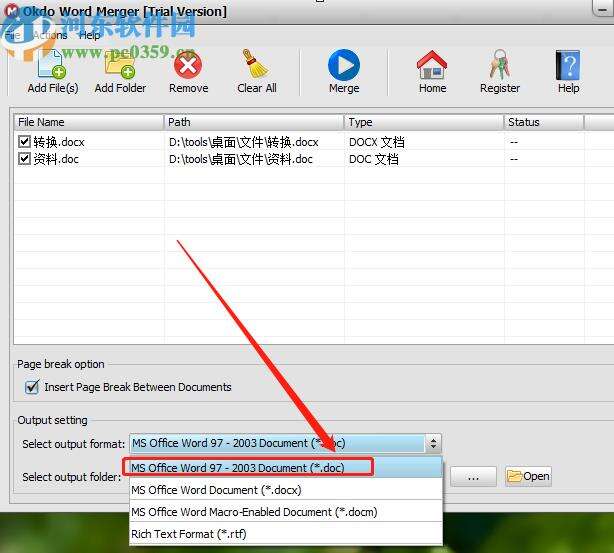Viewport: 614px width, 553px height.
Task: Select the path D:\tools\桌面\文件\资料.doc
Action: click(241, 159)
